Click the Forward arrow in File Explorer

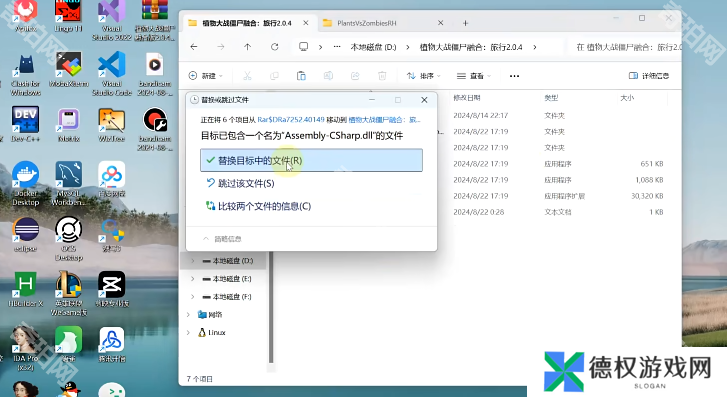coord(221,47)
